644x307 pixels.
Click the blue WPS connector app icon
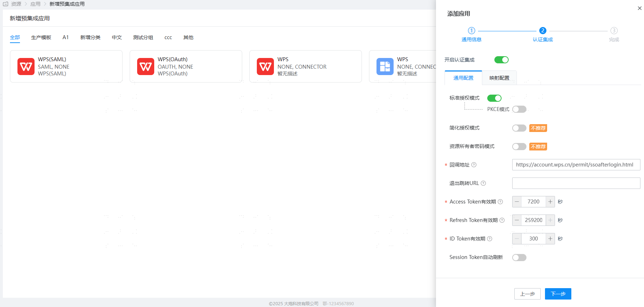click(385, 67)
